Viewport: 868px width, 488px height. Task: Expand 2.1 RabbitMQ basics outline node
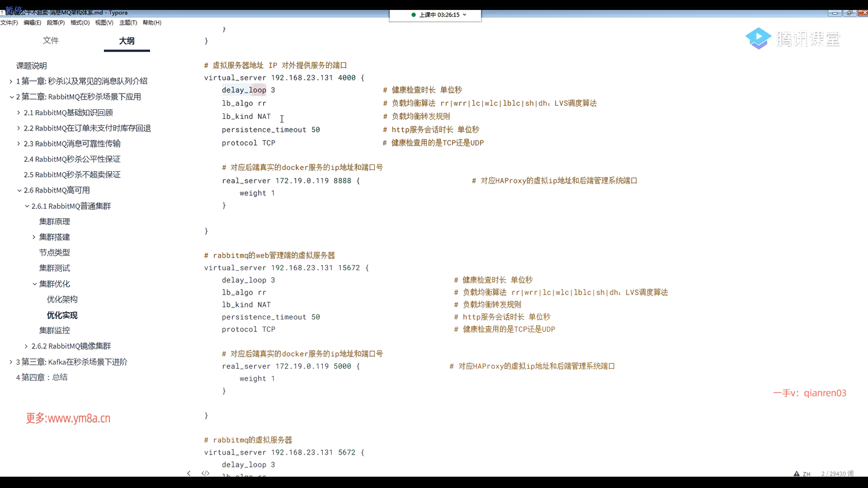[19, 113]
